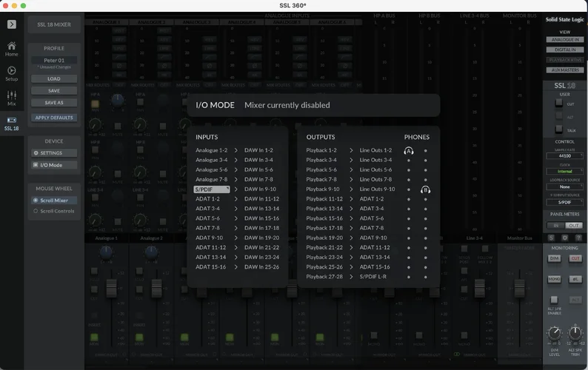Image resolution: width=588 pixels, height=370 pixels.
Task: Open the Setup page in sidebar
Action: point(12,74)
